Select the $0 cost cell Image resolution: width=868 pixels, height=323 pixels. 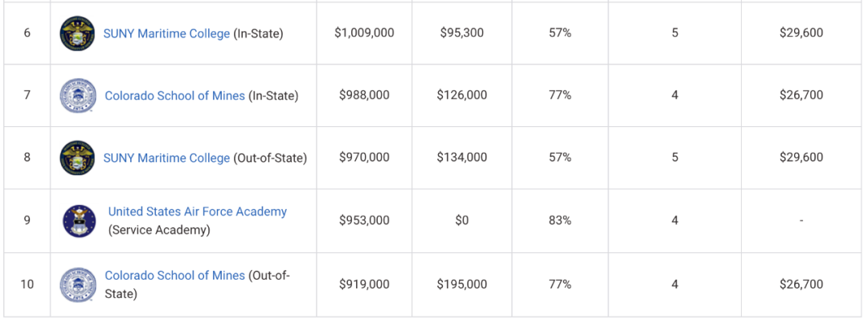coord(461,220)
